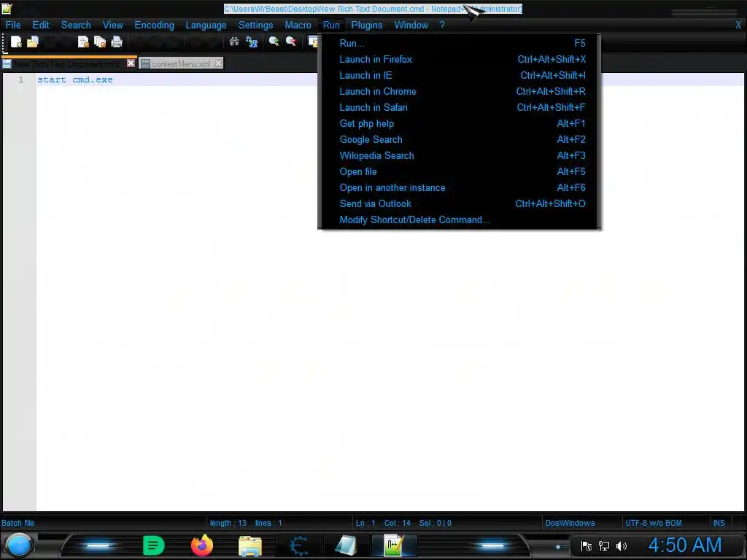
Task: Click the Find binoculars toolbar icon
Action: point(234,42)
